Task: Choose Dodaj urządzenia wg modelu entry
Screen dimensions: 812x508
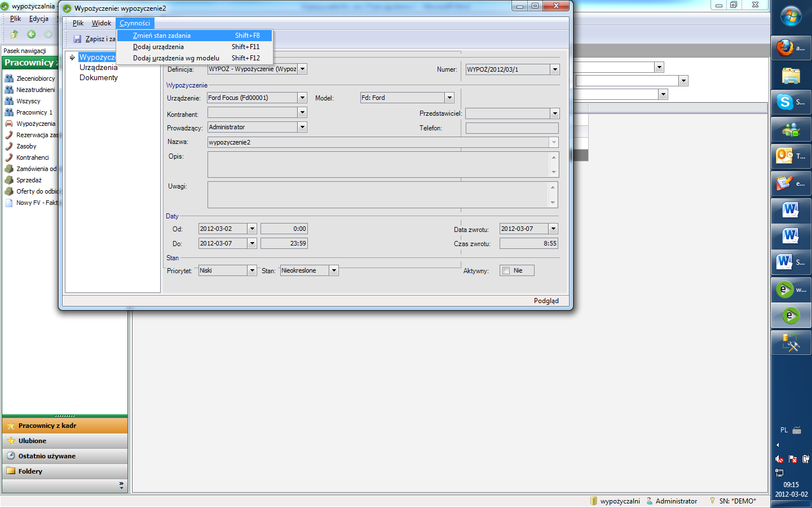Action: [x=195, y=58]
